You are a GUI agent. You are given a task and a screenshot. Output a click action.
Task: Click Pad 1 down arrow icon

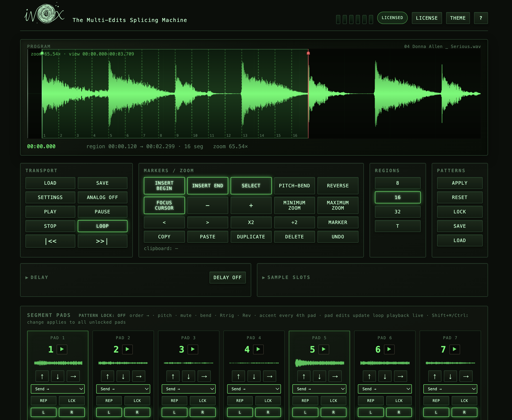click(58, 376)
